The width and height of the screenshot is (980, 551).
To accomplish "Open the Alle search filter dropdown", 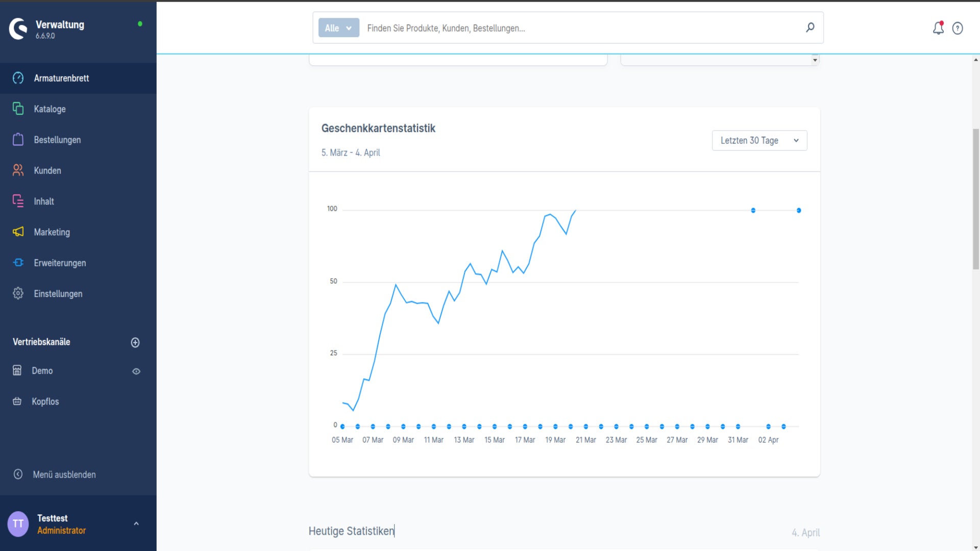I will pyautogui.click(x=339, y=28).
